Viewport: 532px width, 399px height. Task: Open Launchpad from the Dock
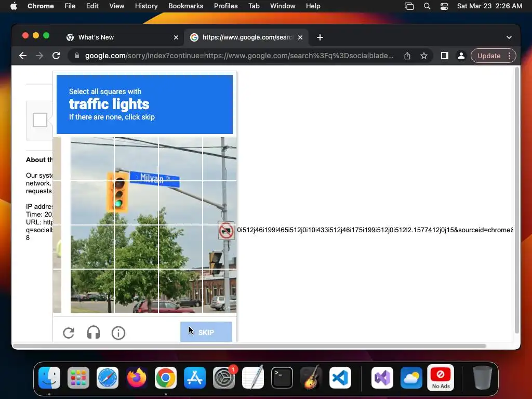point(78,378)
